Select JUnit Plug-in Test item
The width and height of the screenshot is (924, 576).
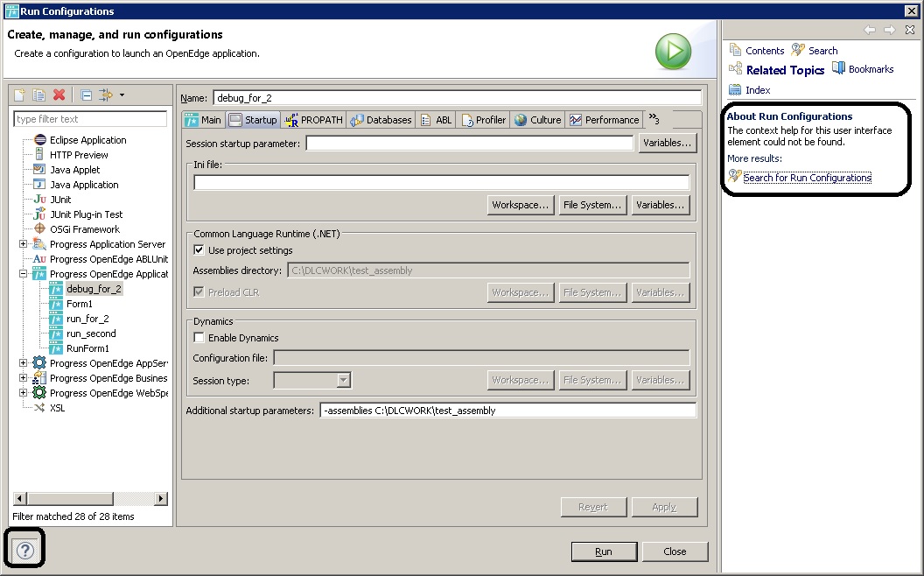tap(86, 214)
